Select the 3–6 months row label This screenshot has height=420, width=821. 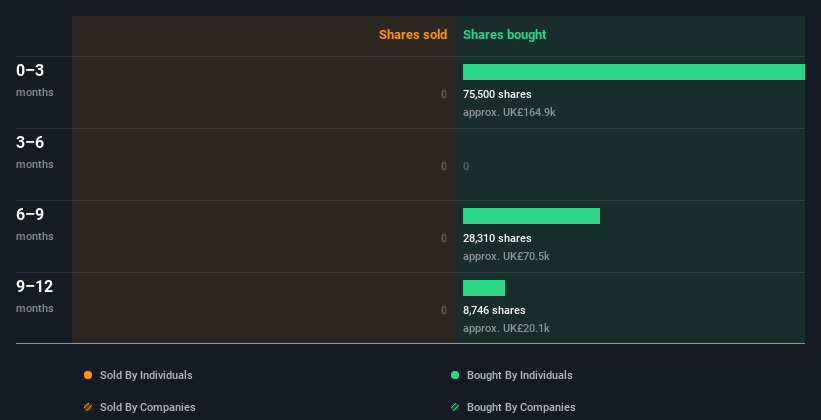(x=35, y=152)
